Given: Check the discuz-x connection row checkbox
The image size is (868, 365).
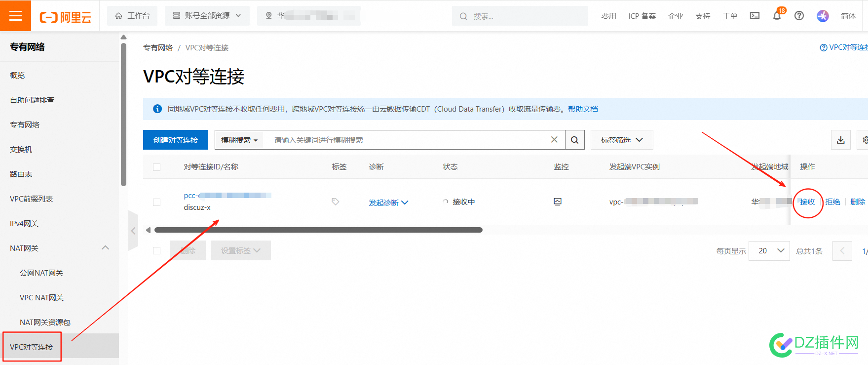Looking at the screenshot, I should click(x=156, y=202).
